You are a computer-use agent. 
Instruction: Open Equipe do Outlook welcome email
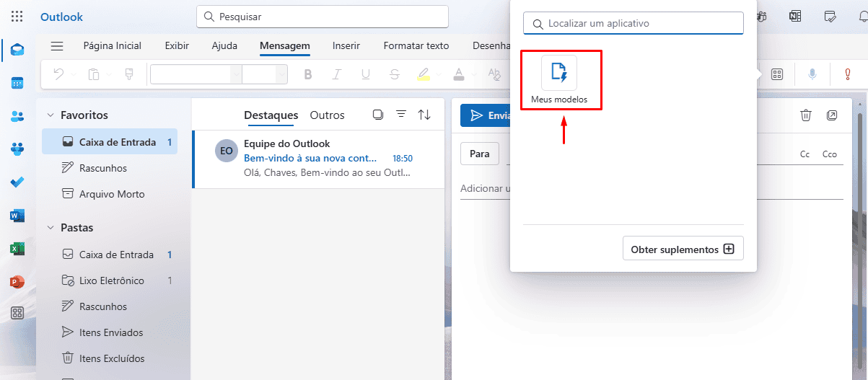[x=318, y=159]
